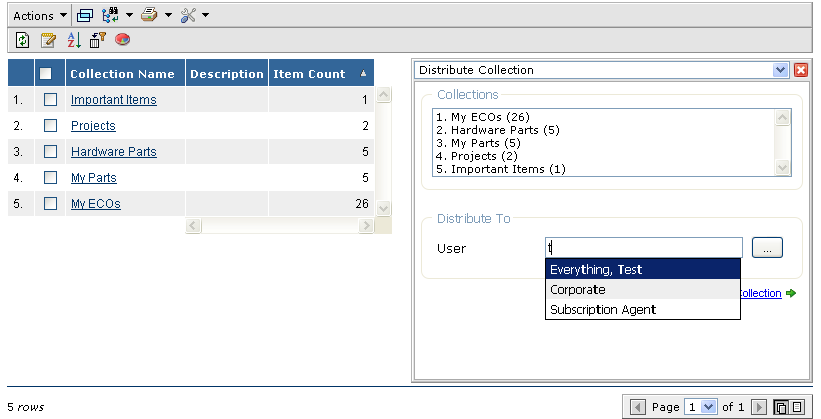The height and width of the screenshot is (419, 821).
Task: Click the browse users ellipsis button
Action: click(766, 248)
